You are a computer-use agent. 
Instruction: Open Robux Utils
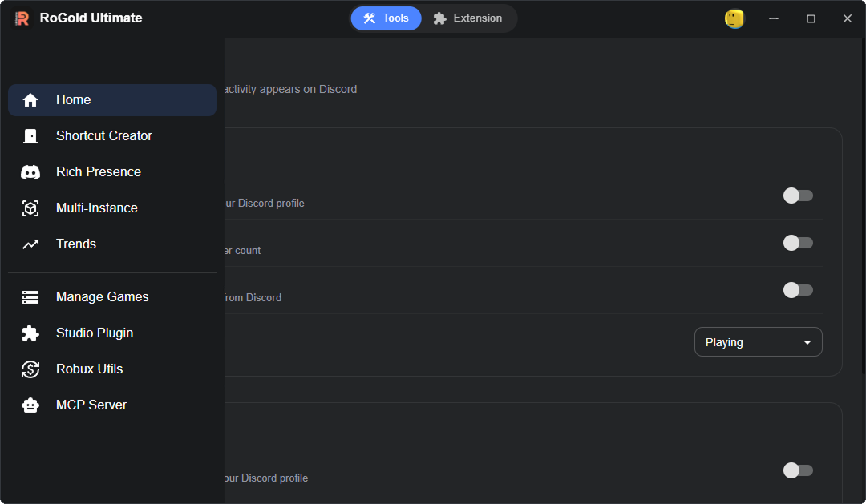(112, 369)
